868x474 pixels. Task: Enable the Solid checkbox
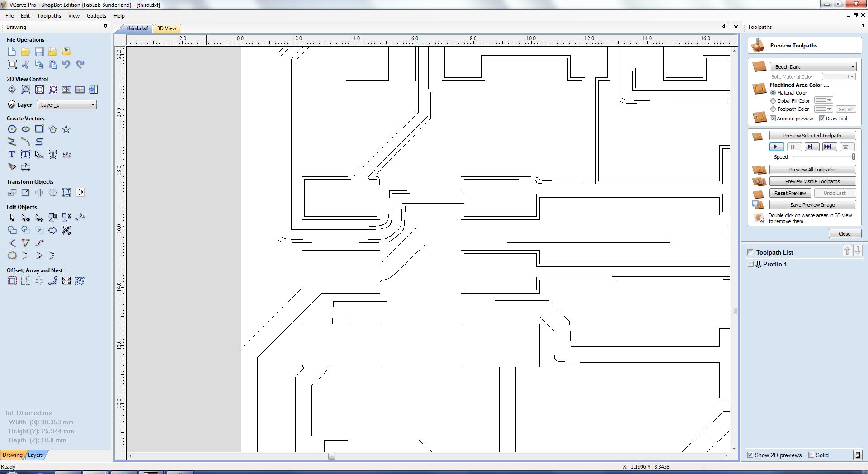pos(811,455)
